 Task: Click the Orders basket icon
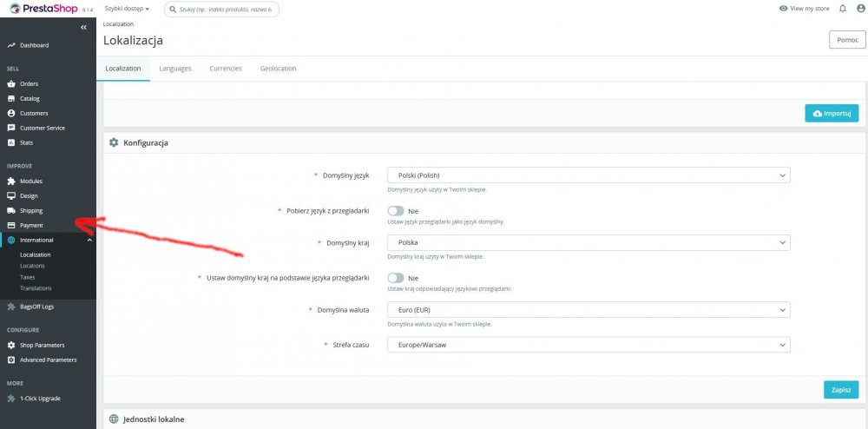(x=11, y=83)
